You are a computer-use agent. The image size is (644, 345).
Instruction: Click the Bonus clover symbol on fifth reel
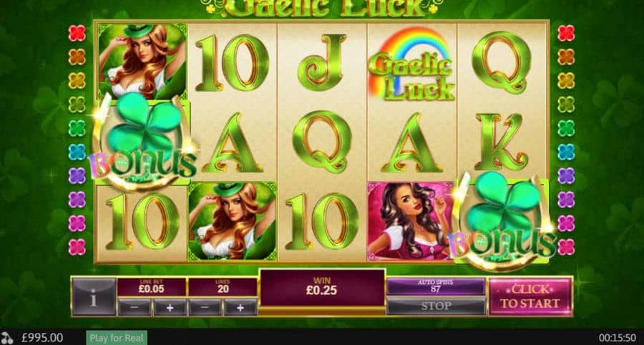click(x=503, y=222)
